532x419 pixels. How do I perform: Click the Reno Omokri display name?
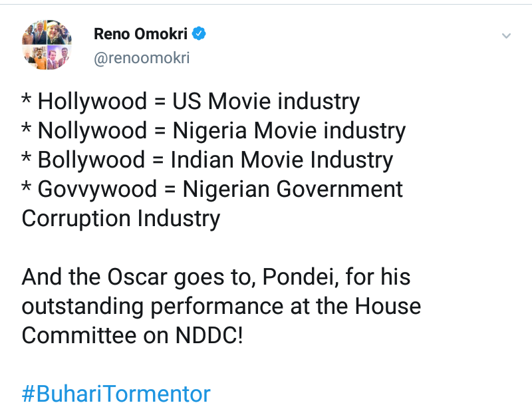click(140, 33)
